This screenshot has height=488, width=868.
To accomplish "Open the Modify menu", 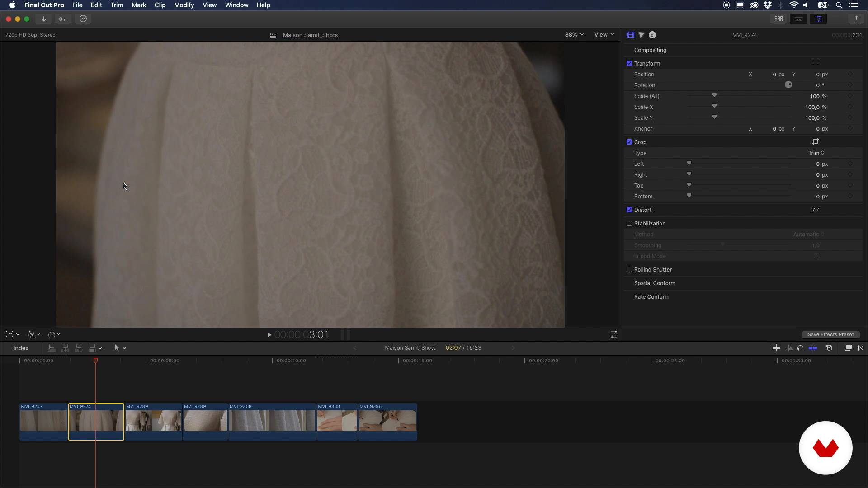I will (x=184, y=5).
